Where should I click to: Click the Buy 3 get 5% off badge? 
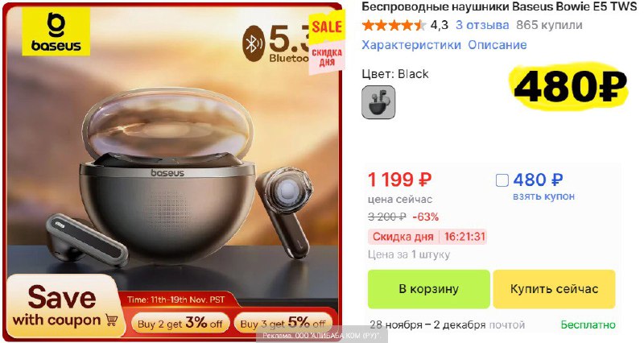click(283, 324)
